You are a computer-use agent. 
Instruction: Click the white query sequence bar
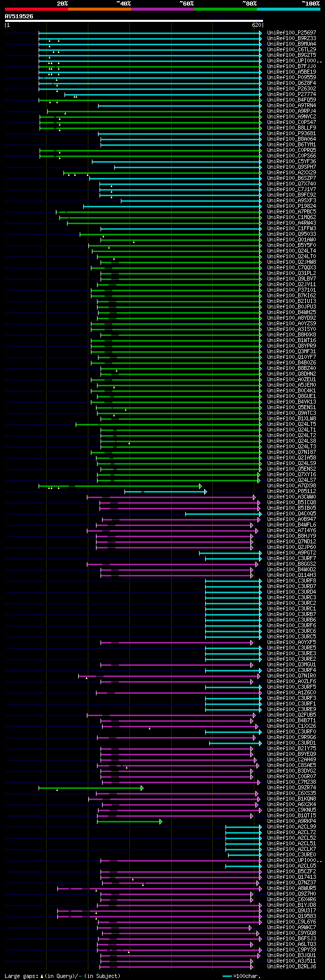(x=134, y=21)
